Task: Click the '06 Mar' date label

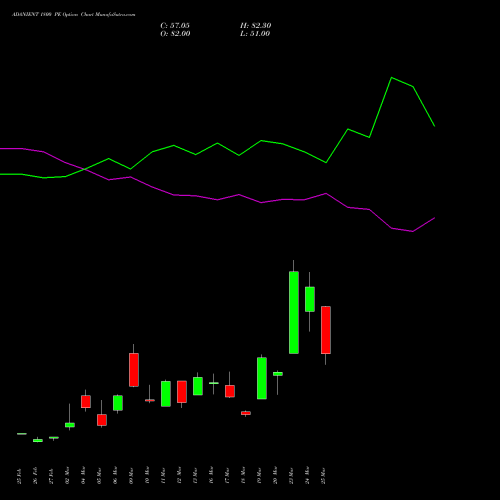Action: click(115, 476)
